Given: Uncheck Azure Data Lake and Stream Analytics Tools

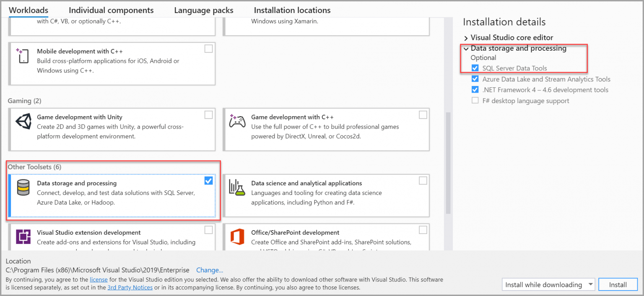Looking at the screenshot, I should tap(475, 79).
